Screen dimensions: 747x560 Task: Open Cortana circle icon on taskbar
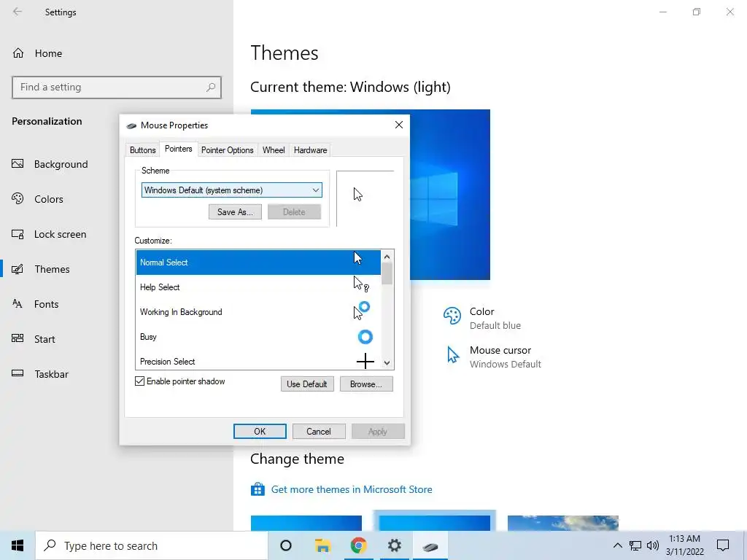(286, 545)
